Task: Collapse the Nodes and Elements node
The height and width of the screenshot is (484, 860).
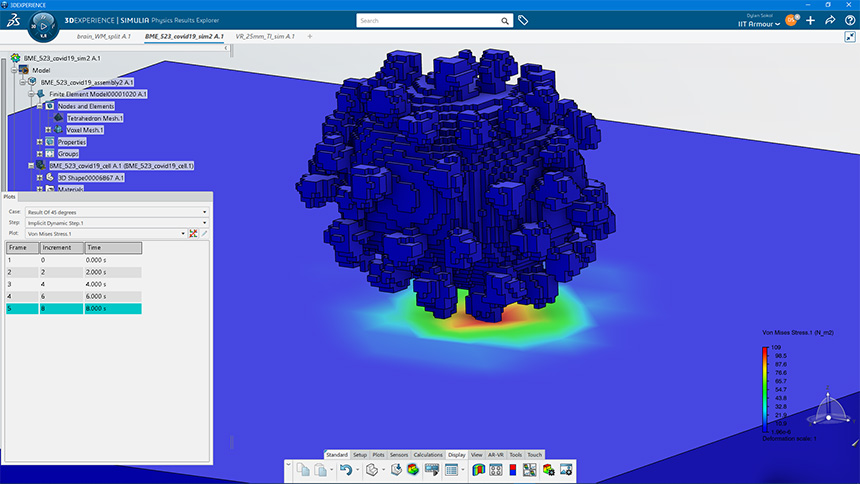Action: [39, 106]
